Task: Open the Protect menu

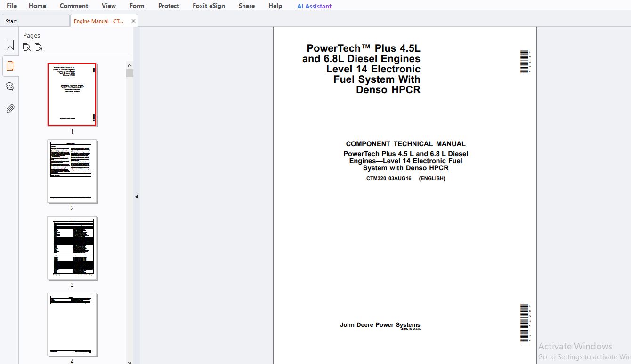Action: [169, 6]
